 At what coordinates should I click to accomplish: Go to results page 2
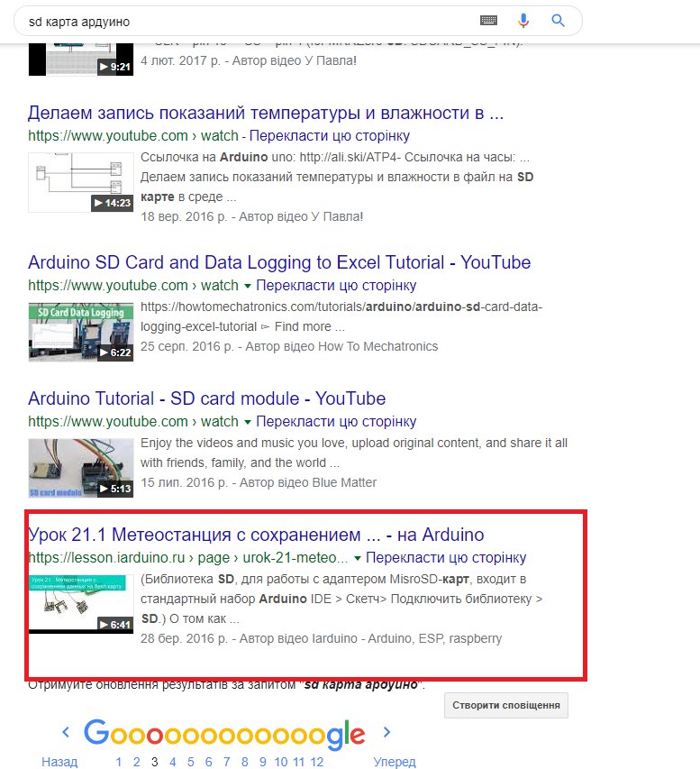(137, 762)
